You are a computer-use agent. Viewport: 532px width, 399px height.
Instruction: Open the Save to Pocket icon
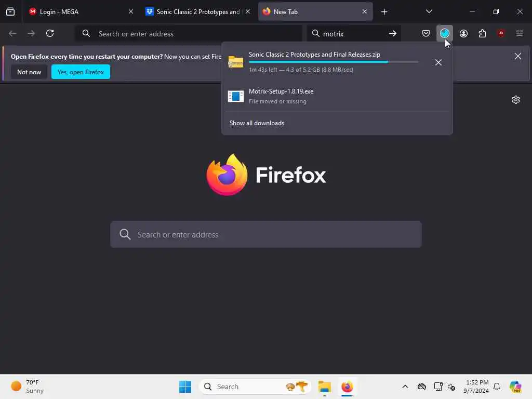tap(426, 33)
